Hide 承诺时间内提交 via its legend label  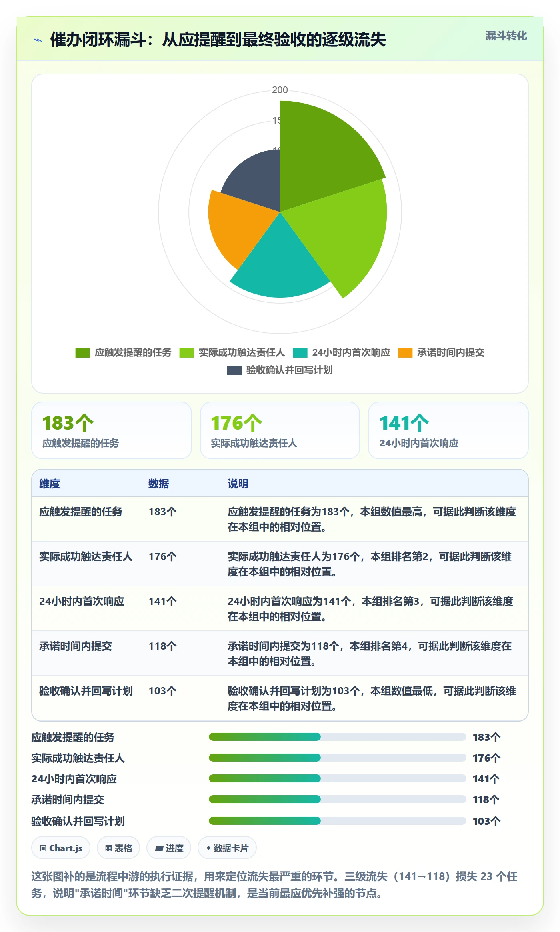coord(450,352)
